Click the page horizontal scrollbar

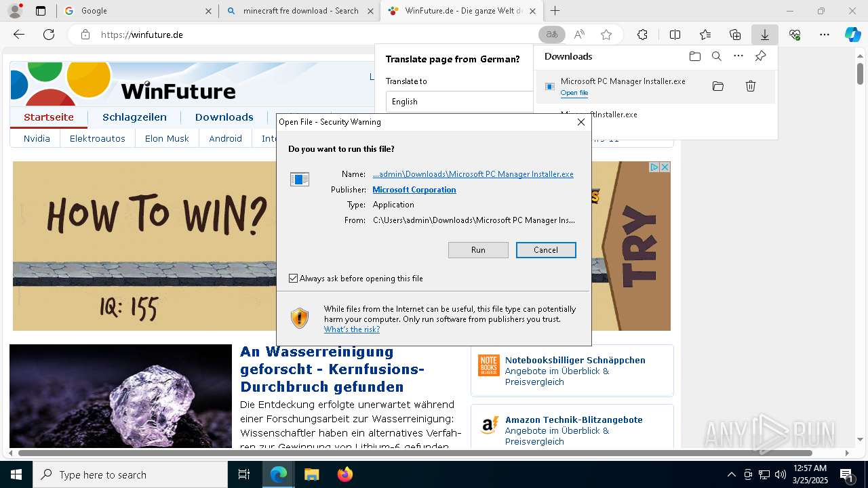point(415,453)
